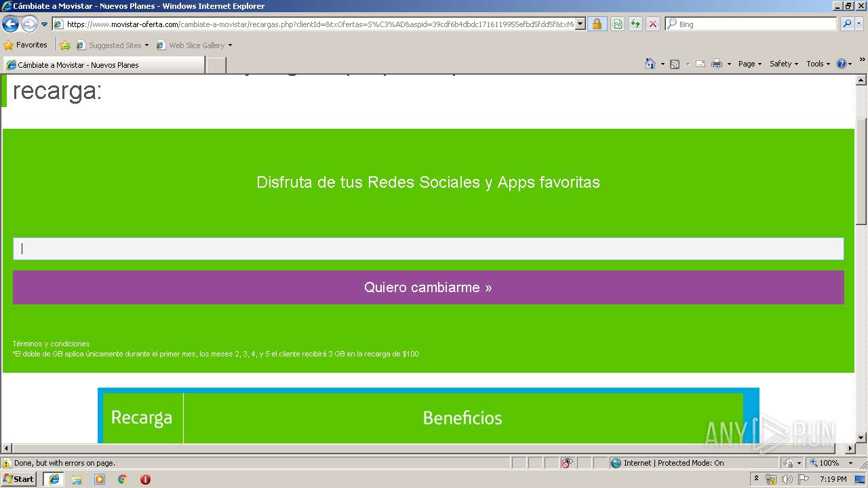The width and height of the screenshot is (868, 488).
Task: Open the search provider dropdown arrow
Action: (859, 24)
